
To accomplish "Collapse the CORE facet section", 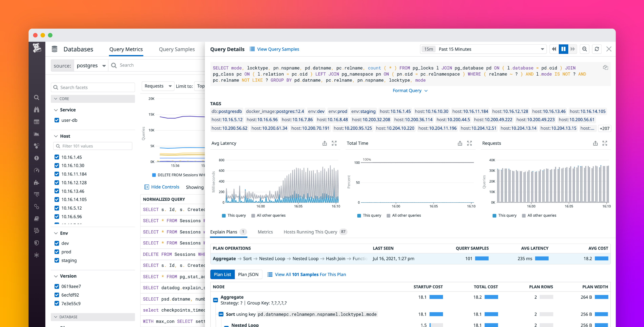I will [x=56, y=98].
